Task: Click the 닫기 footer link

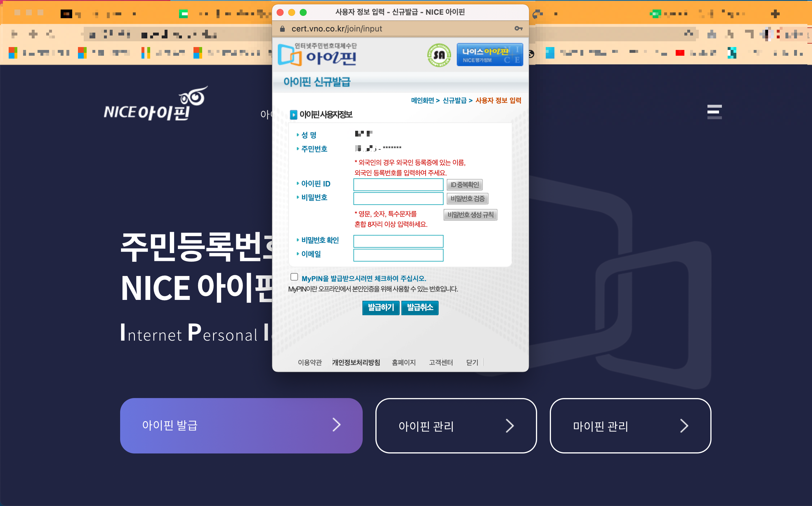Action: coord(472,362)
